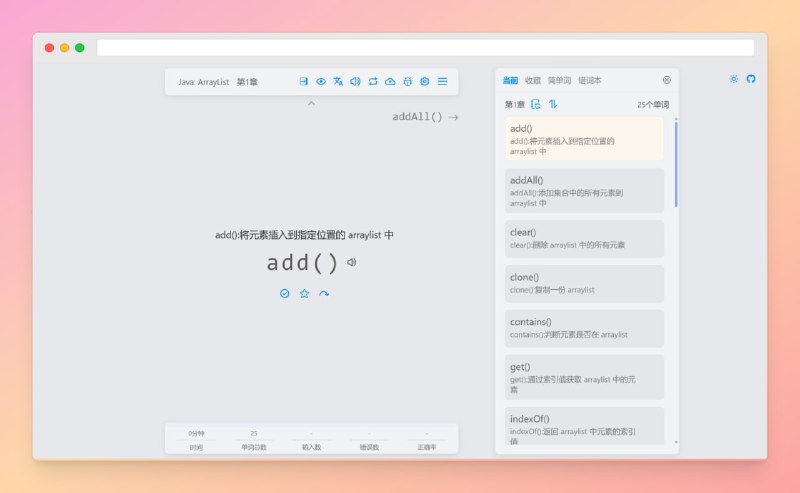Close the word list panel
The image size is (800, 493).
click(x=667, y=80)
